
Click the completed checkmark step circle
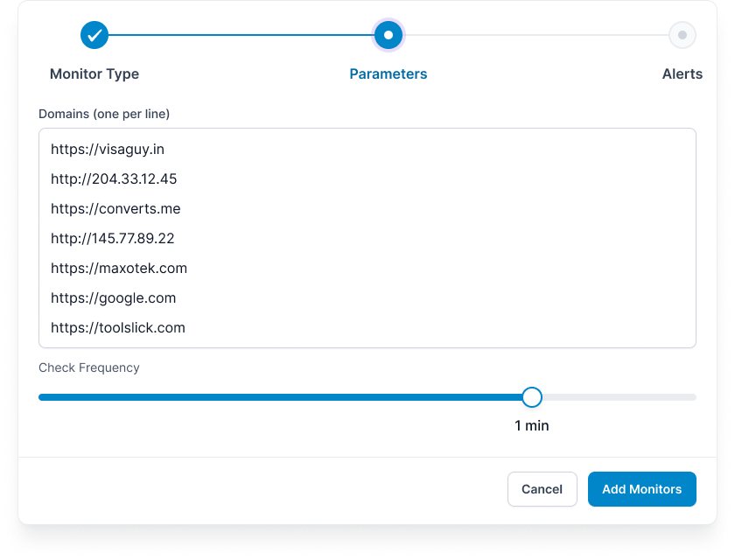pyautogui.click(x=94, y=35)
